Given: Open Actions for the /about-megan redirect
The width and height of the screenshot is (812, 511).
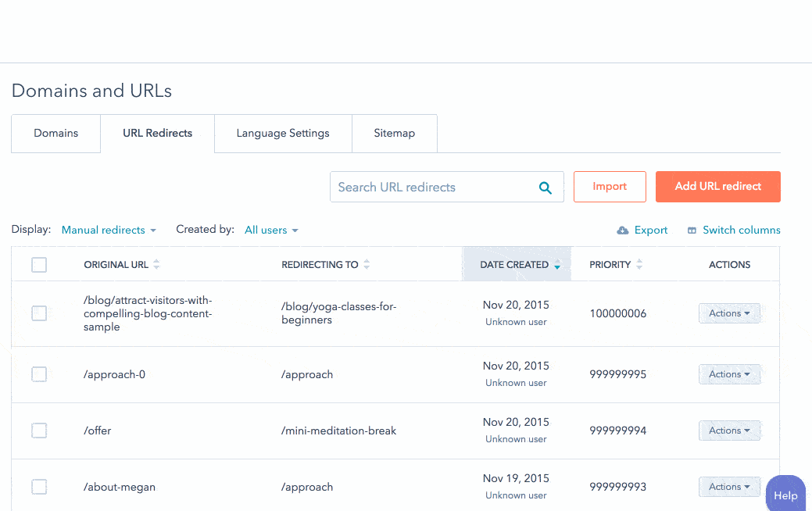Looking at the screenshot, I should pos(729,486).
